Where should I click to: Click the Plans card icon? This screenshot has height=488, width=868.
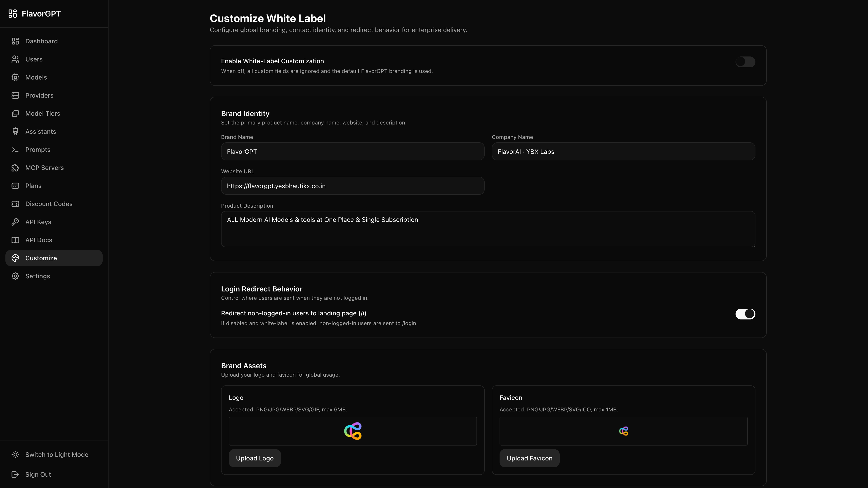tap(15, 186)
